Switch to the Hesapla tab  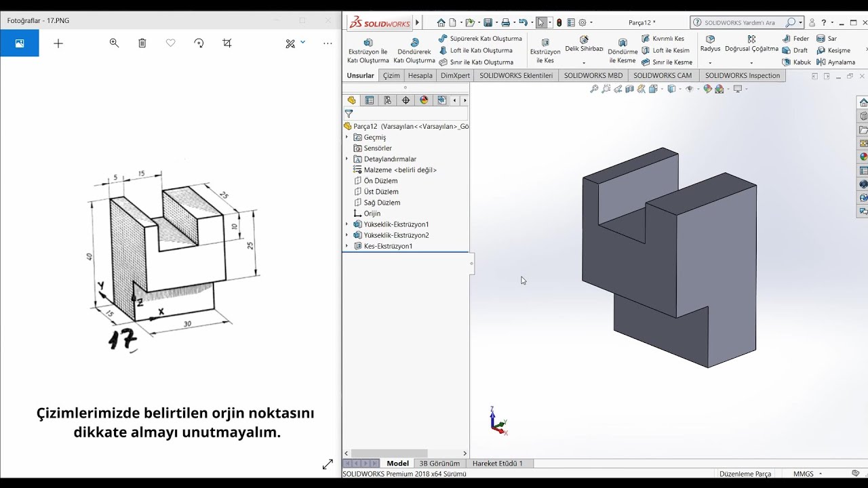[x=420, y=76]
